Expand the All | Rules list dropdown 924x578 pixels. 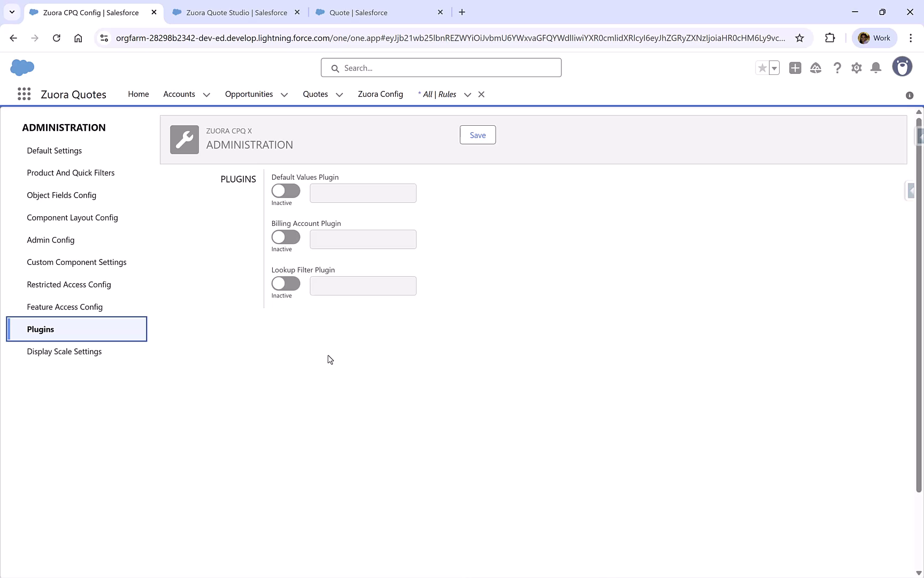[468, 95]
